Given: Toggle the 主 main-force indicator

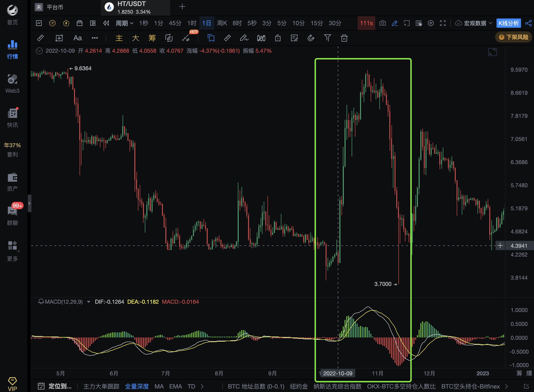Looking at the screenshot, I should point(119,38).
